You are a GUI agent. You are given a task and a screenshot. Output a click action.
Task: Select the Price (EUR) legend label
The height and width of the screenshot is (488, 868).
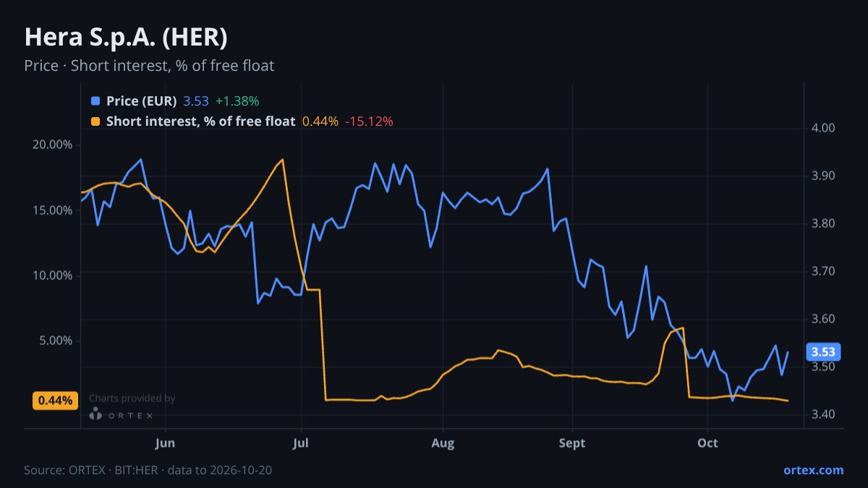tap(141, 101)
